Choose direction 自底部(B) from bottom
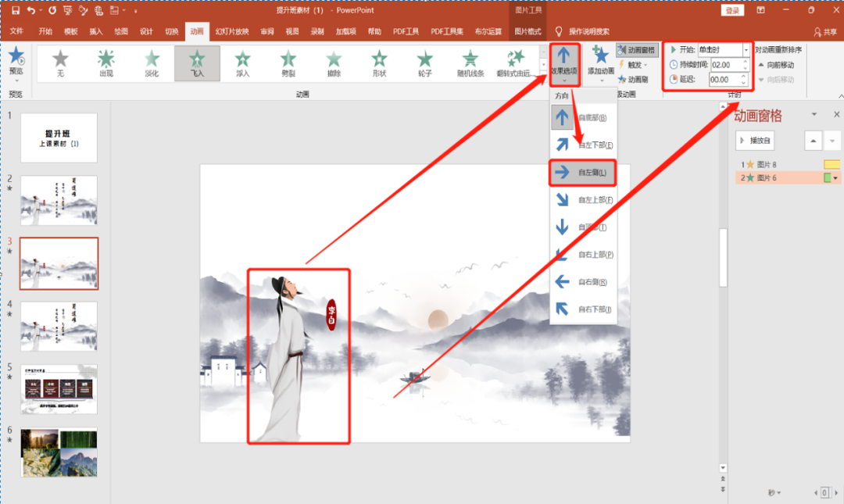The image size is (844, 504). point(583,117)
